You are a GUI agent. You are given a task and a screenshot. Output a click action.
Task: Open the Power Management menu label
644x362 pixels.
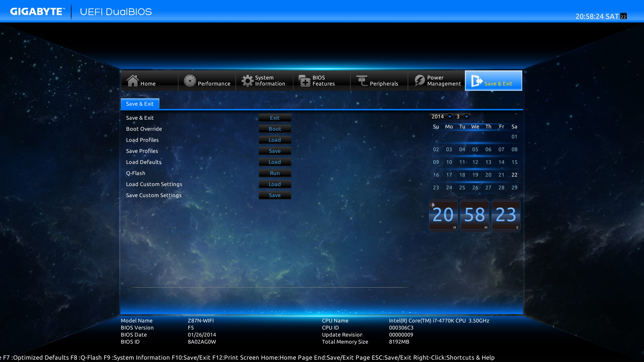(444, 81)
